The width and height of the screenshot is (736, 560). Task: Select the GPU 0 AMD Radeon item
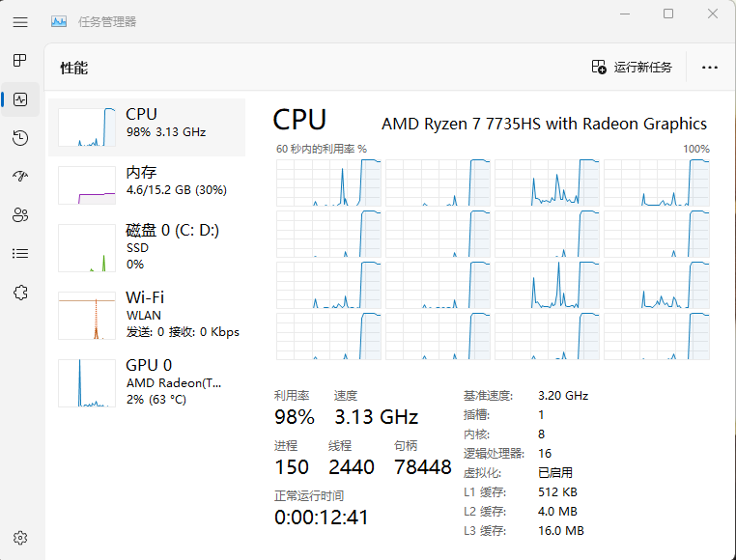[x=147, y=382]
